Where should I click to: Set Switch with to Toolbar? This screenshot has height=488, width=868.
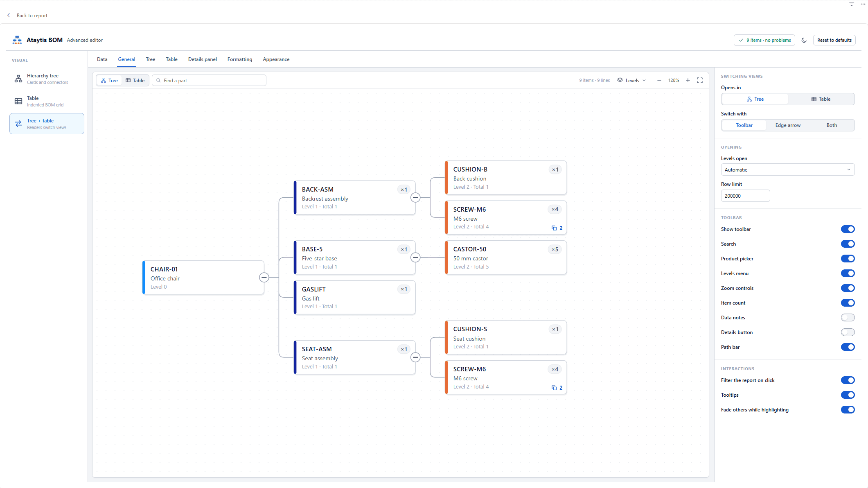[744, 125]
